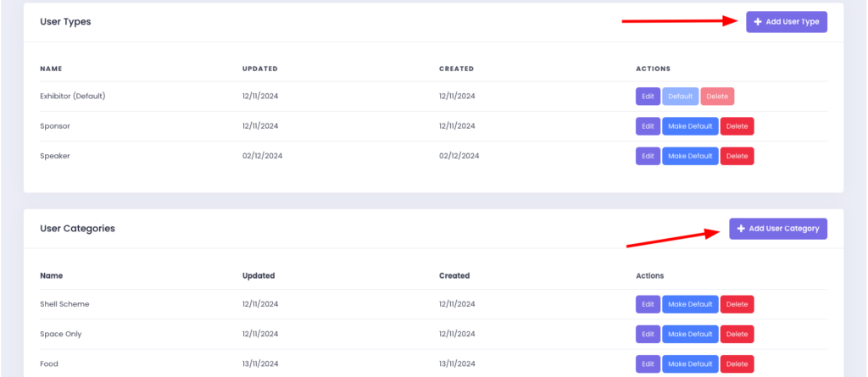Edit the Exhibitor (Default) user type
Viewport: 868px width, 377px height.
(648, 97)
